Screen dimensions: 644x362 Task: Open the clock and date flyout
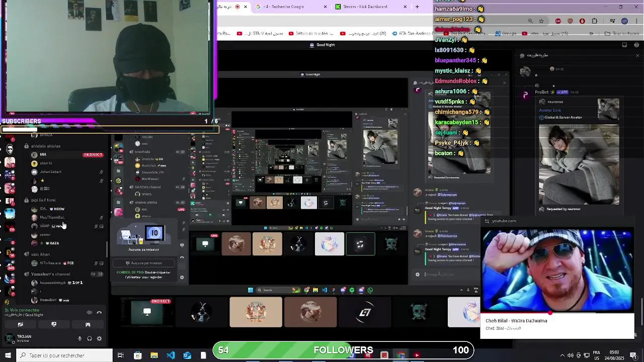[613, 355]
